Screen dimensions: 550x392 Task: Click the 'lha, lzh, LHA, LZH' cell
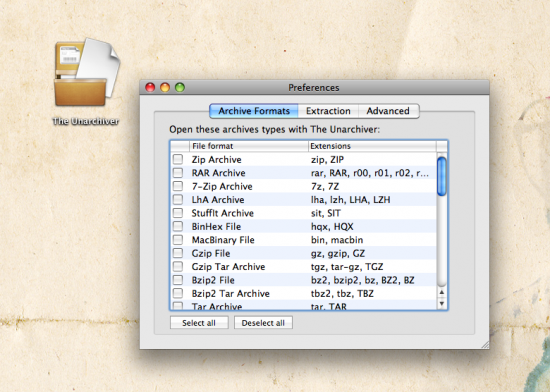click(350, 200)
